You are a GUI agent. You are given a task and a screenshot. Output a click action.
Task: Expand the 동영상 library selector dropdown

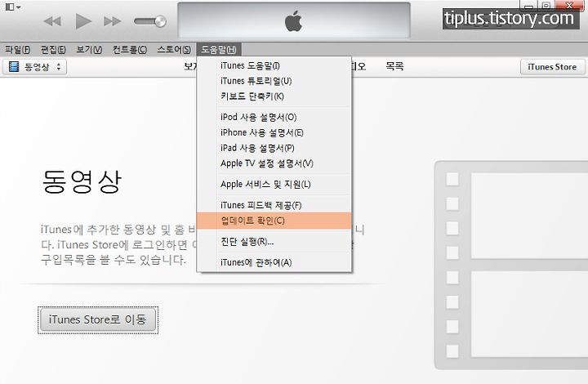[x=35, y=67]
